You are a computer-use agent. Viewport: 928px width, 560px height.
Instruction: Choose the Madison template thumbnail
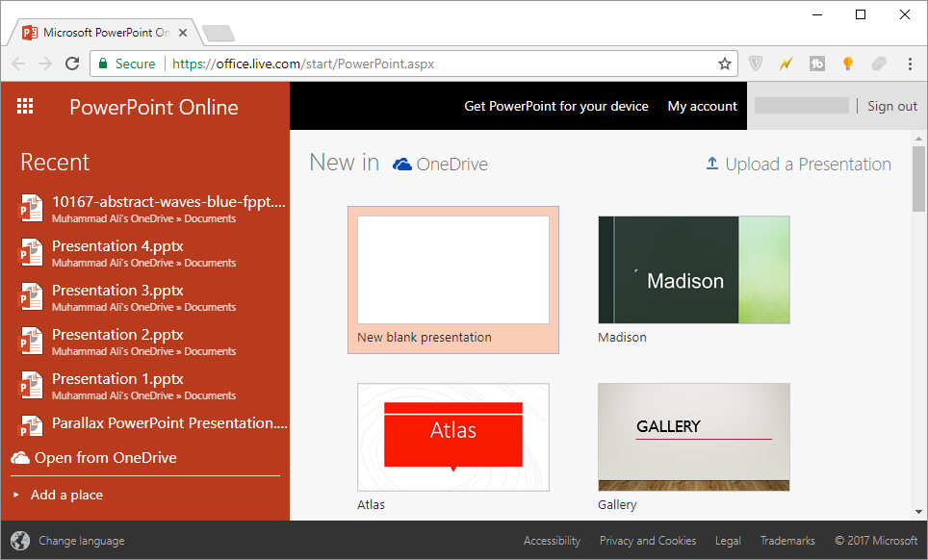[x=694, y=269]
